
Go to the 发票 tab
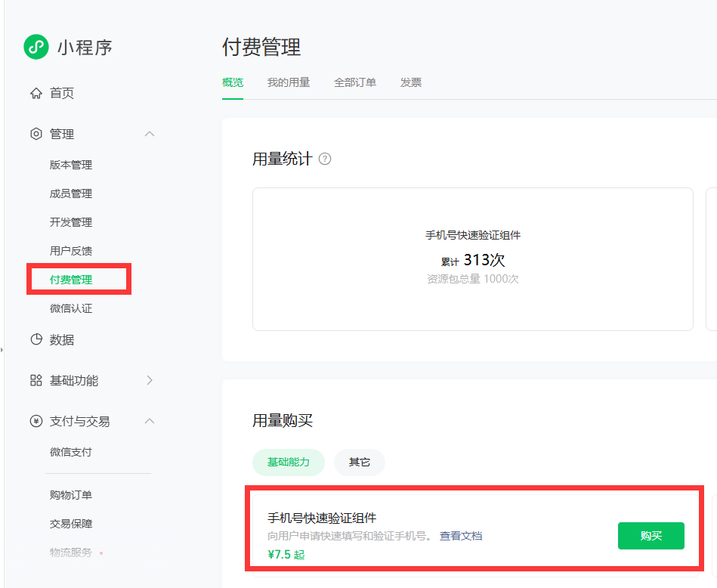pyautogui.click(x=411, y=82)
